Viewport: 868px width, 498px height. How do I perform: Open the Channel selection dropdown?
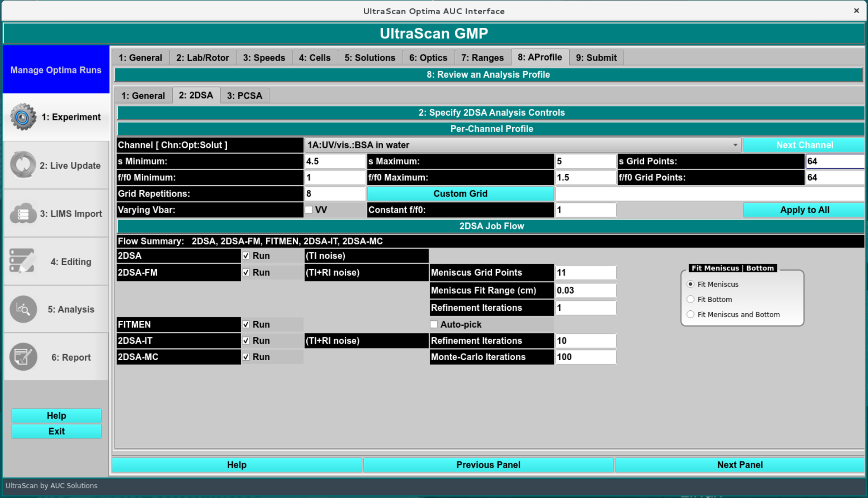[x=522, y=145]
